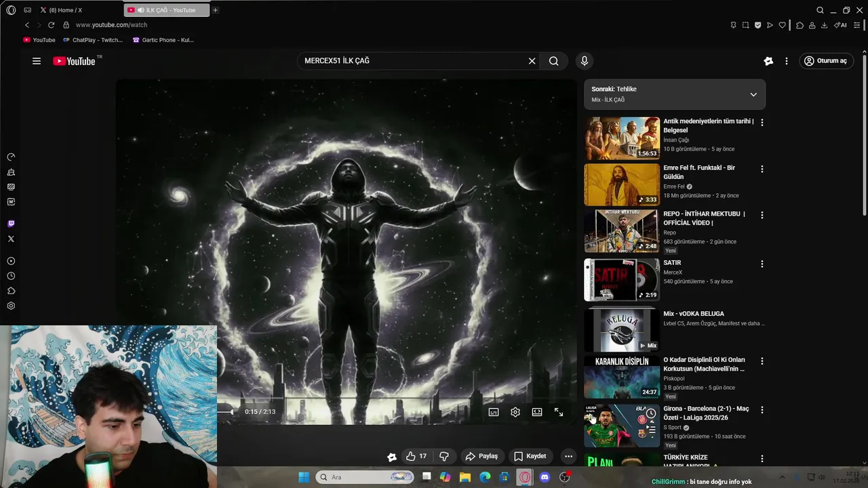This screenshot has height=488, width=868.
Task: Click the Kaydet save button
Action: point(530,456)
